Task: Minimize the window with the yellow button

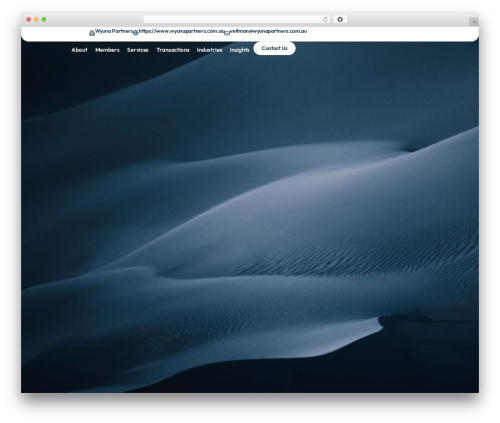Action: pos(36,19)
